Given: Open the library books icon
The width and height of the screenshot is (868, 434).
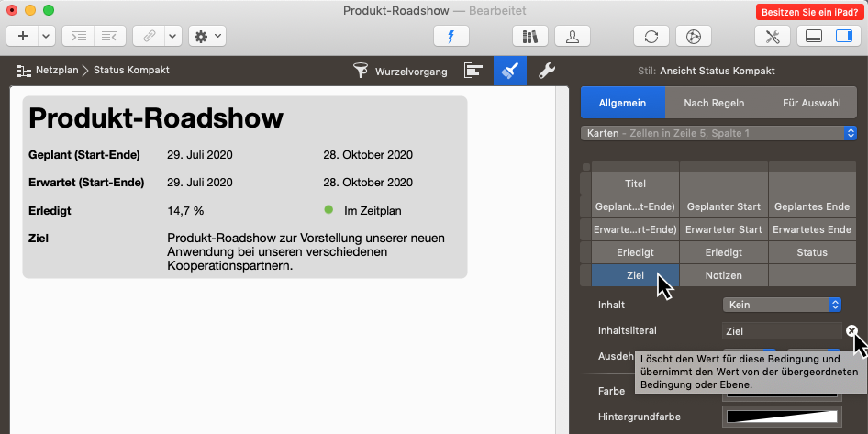Looking at the screenshot, I should tap(529, 36).
